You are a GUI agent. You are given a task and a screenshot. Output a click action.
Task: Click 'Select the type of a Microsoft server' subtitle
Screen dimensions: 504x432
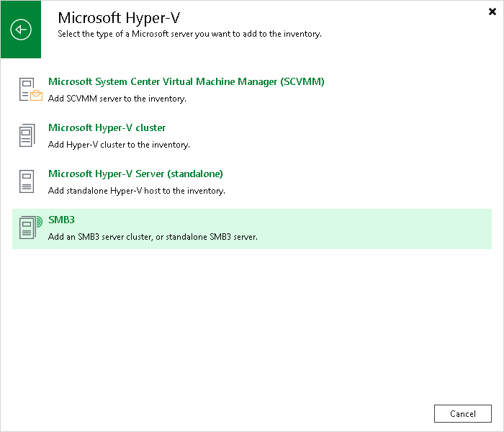click(189, 34)
